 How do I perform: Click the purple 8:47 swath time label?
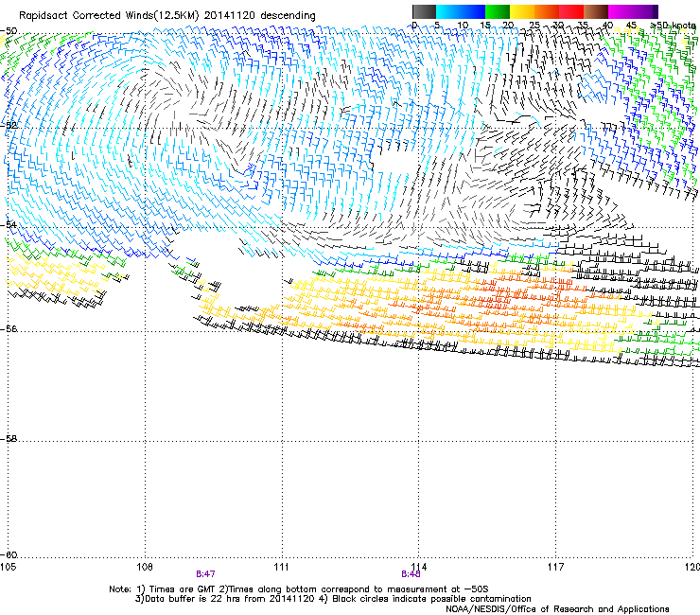click(x=205, y=574)
